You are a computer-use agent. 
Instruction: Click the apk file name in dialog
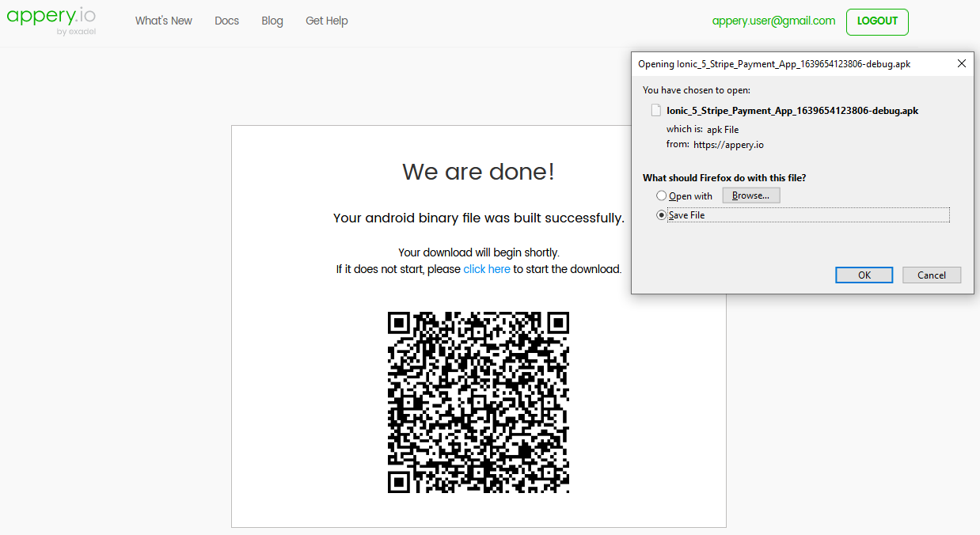click(x=792, y=111)
